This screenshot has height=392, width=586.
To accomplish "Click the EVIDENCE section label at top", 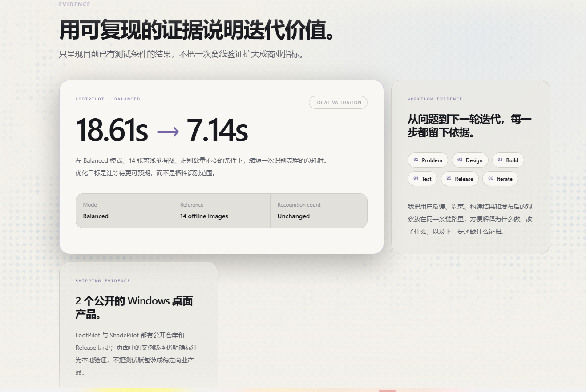I will 75,4.
